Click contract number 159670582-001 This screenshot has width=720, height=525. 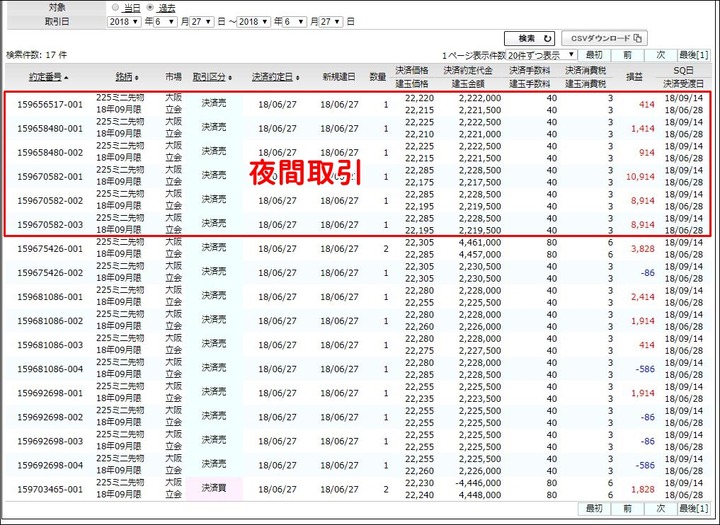[x=50, y=176]
